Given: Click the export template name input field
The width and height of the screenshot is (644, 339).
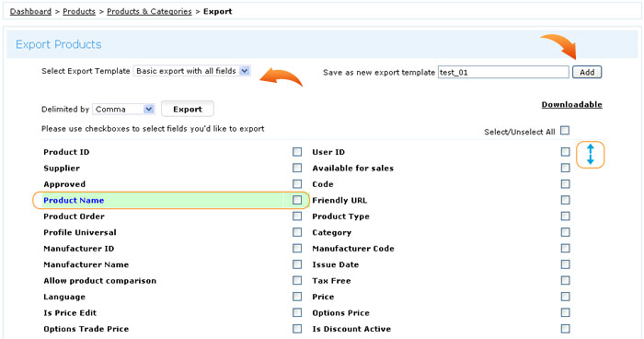Looking at the screenshot, I should click(x=503, y=72).
